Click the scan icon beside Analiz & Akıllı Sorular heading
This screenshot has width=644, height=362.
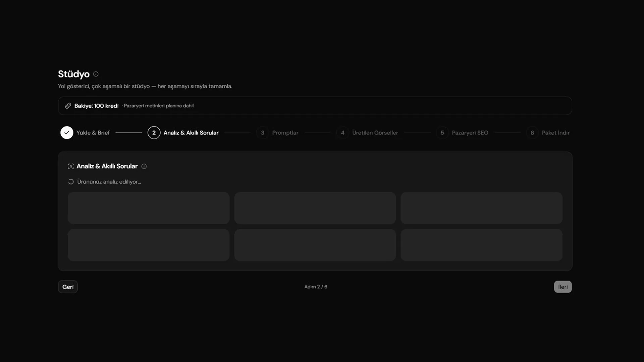coord(71,166)
